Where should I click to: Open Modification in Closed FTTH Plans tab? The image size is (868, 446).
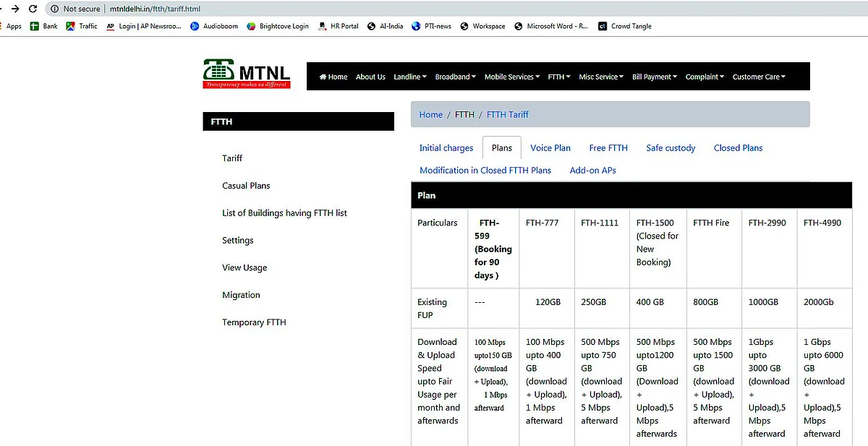click(485, 171)
